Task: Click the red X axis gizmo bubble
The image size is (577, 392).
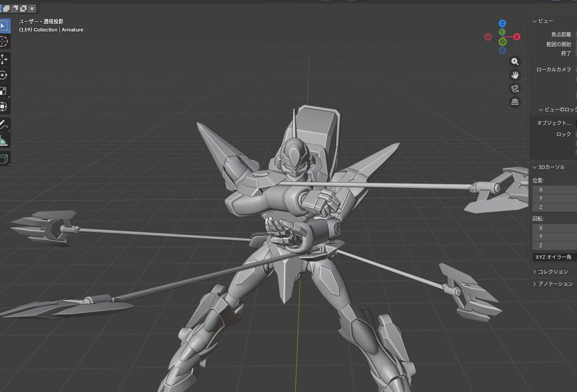Action: click(x=516, y=37)
